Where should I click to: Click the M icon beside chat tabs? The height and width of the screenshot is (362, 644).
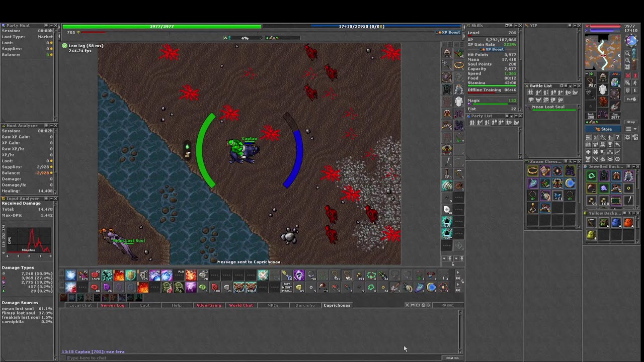[x=413, y=305]
